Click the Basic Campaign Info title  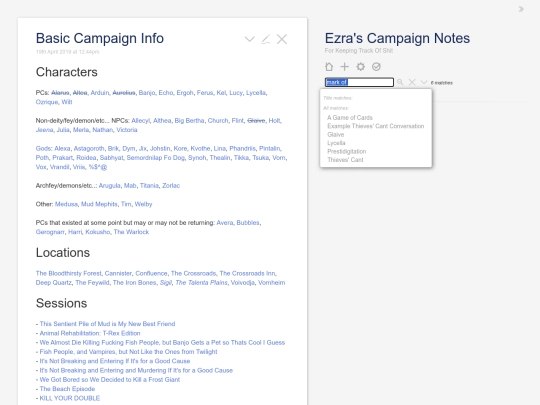pos(100,38)
